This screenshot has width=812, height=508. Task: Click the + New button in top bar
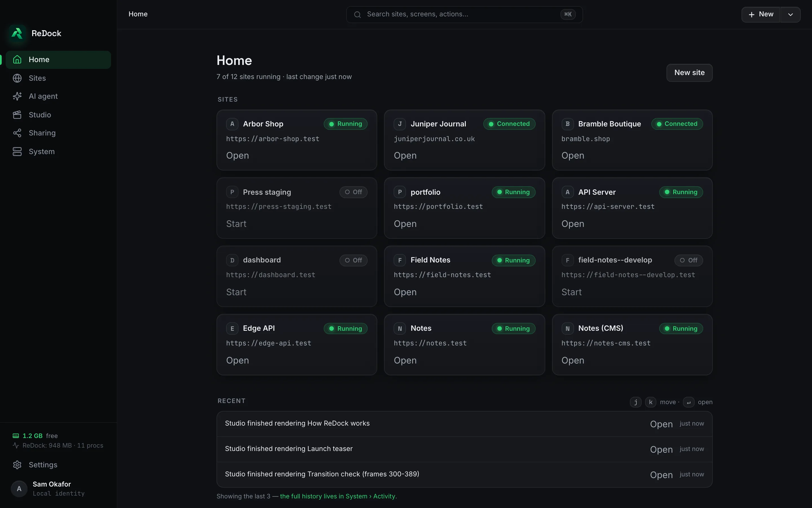pos(760,14)
